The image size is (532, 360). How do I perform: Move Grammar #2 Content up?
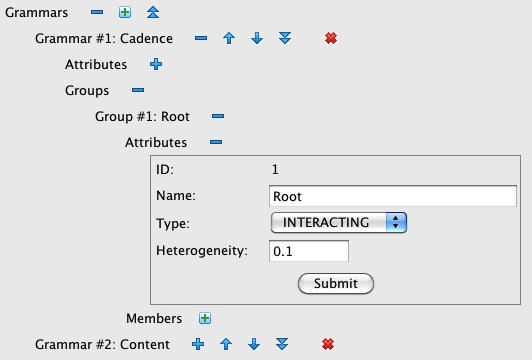click(x=226, y=344)
